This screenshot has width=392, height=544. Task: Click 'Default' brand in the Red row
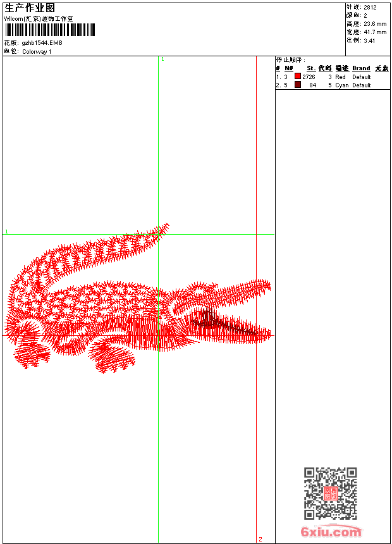pos(362,77)
